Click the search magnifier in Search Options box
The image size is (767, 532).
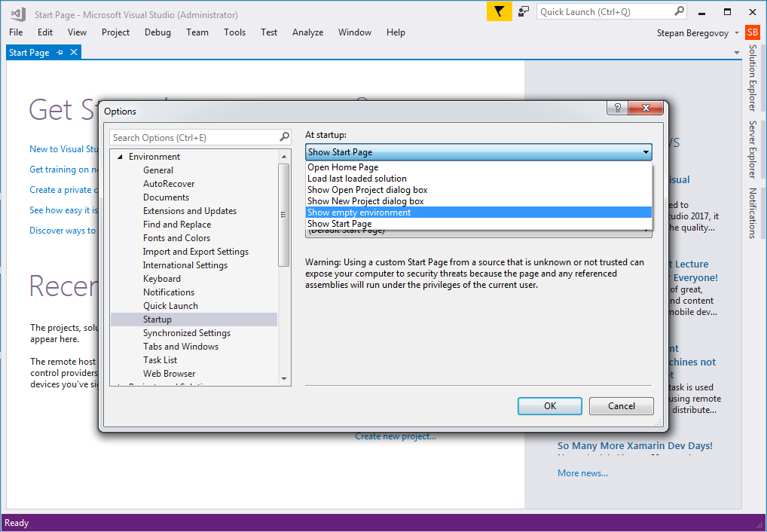(285, 137)
